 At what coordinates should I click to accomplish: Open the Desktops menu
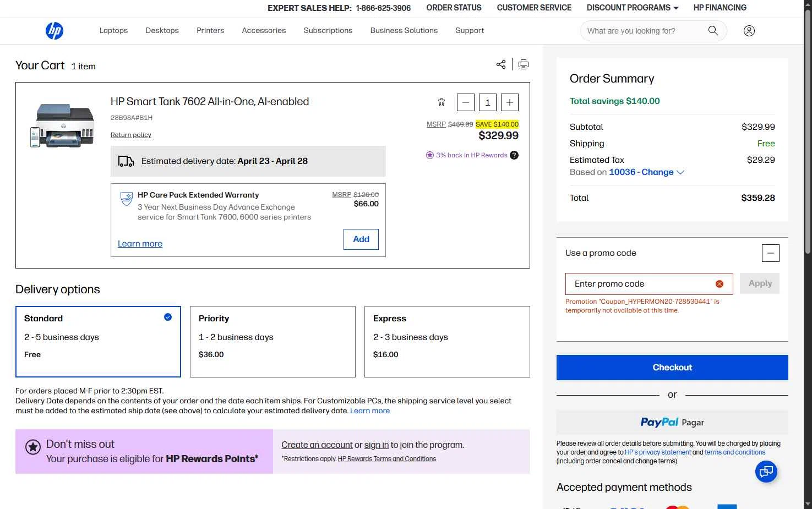[162, 31]
